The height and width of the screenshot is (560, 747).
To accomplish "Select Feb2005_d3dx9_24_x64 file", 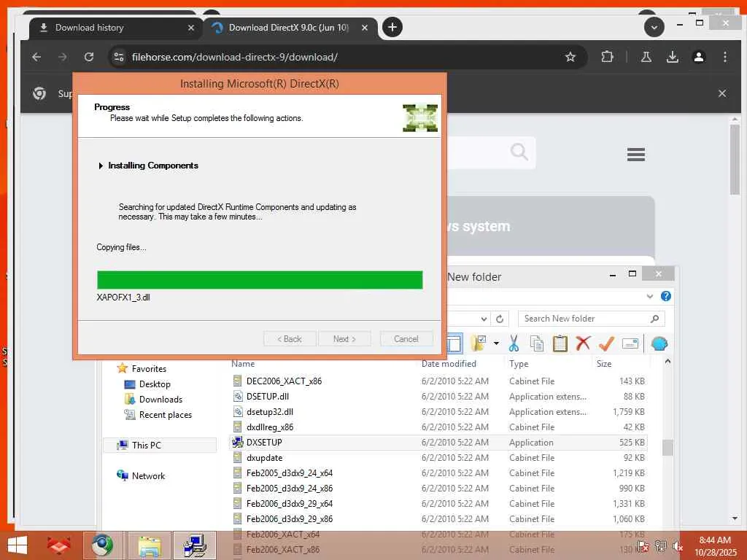I will 289,472.
